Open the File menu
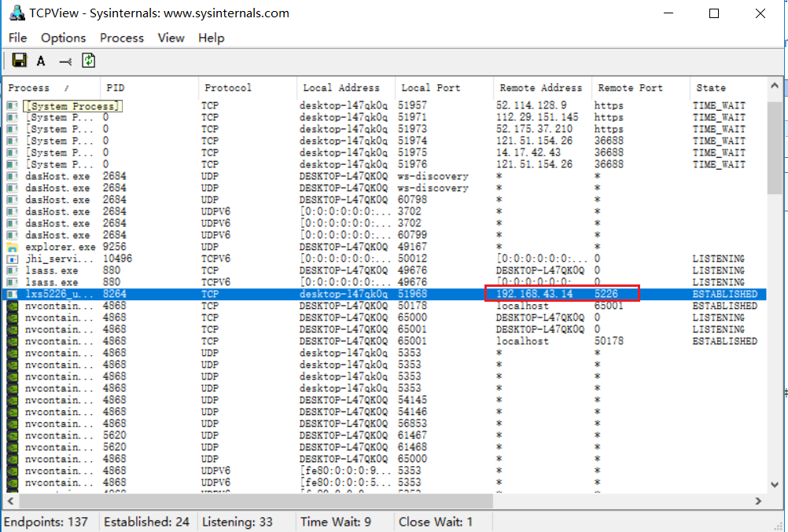 click(x=17, y=39)
